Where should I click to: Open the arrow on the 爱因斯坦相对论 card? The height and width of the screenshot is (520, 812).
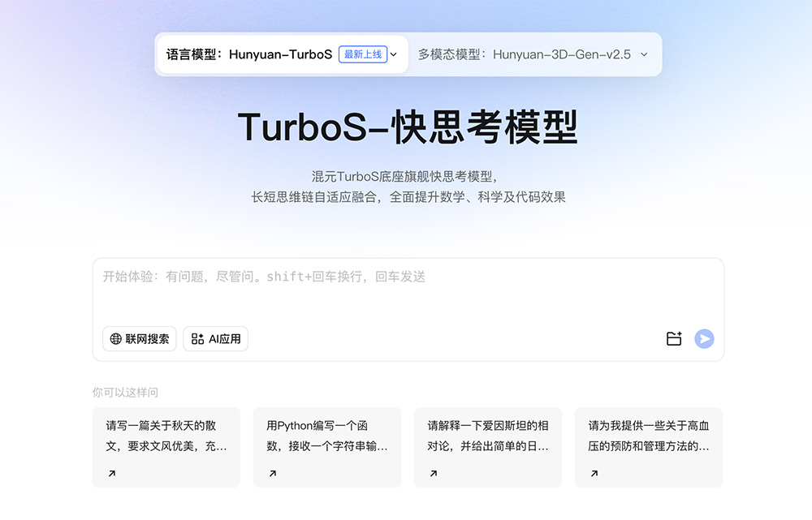point(434,473)
